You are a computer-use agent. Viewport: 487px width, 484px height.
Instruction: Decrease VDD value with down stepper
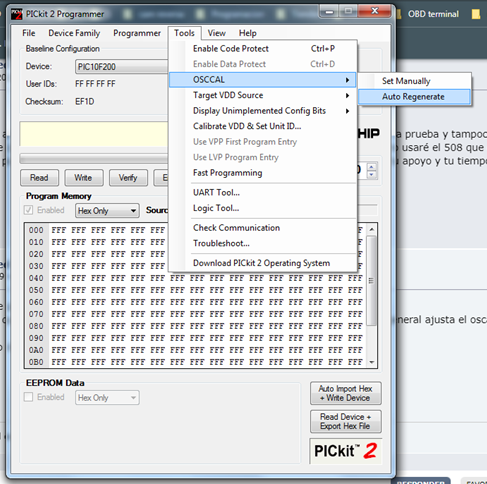(372, 175)
